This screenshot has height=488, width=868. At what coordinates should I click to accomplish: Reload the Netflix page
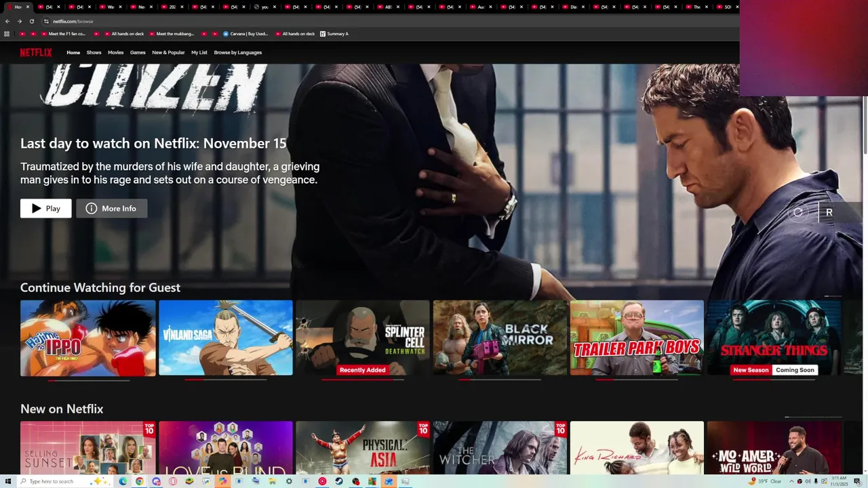[x=32, y=21]
